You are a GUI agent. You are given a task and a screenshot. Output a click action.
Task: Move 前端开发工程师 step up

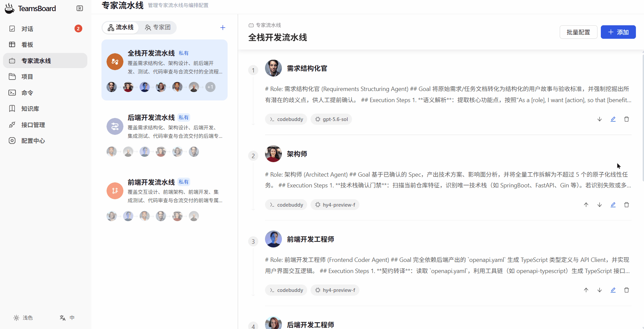(x=586, y=290)
